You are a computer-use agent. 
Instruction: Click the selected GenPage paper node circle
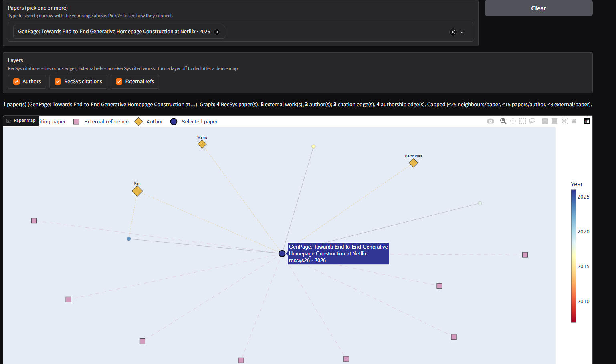(x=282, y=253)
